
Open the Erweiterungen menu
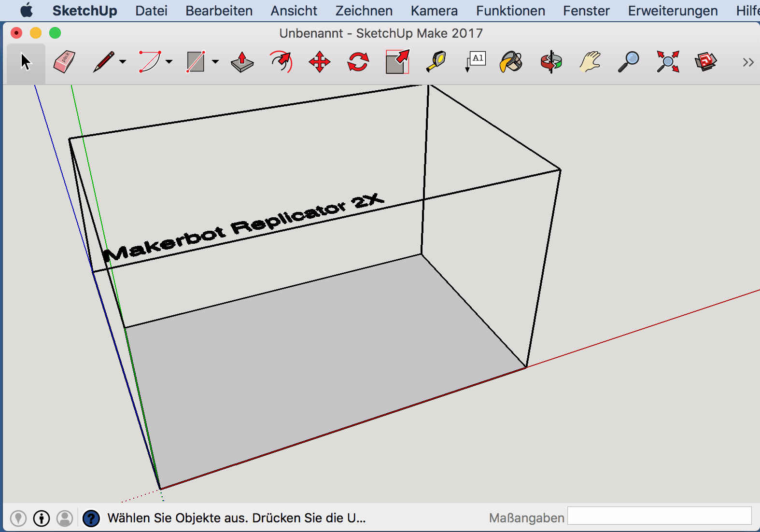(x=673, y=11)
